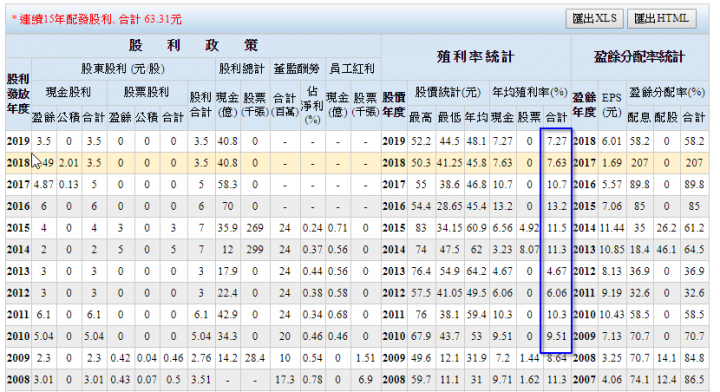Click the 股價統計(元) header
720x392 pixels.
tap(448, 92)
